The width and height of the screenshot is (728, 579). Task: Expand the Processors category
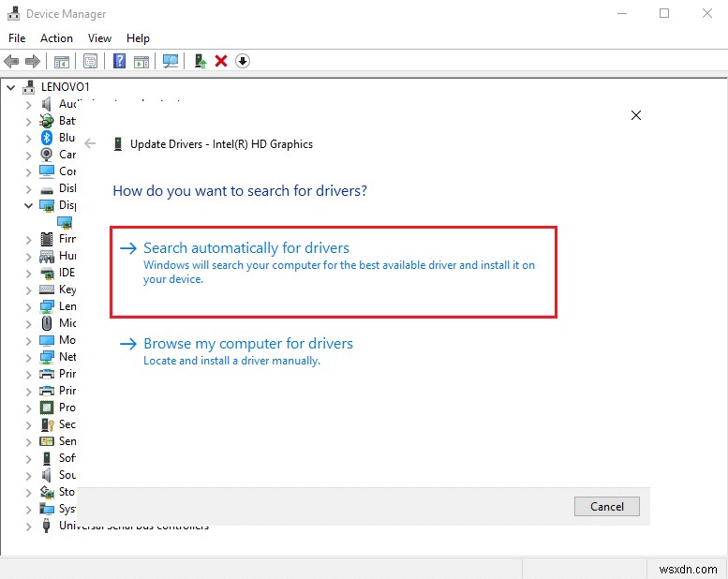click(29, 408)
